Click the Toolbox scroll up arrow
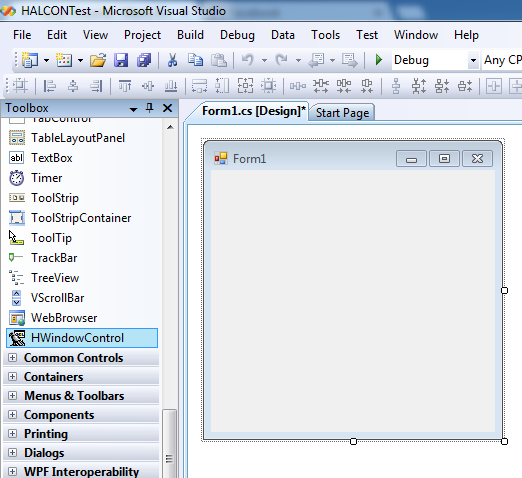Screen dimensions: 522x478 point(170,127)
